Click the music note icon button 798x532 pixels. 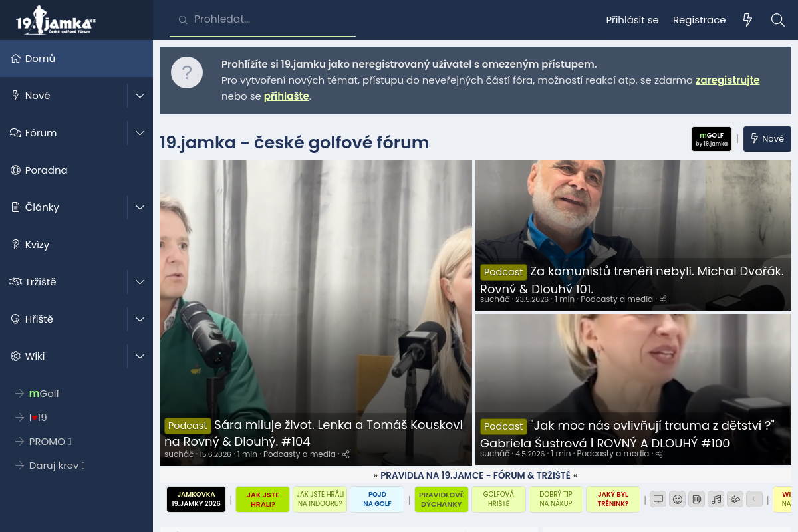coord(716,499)
